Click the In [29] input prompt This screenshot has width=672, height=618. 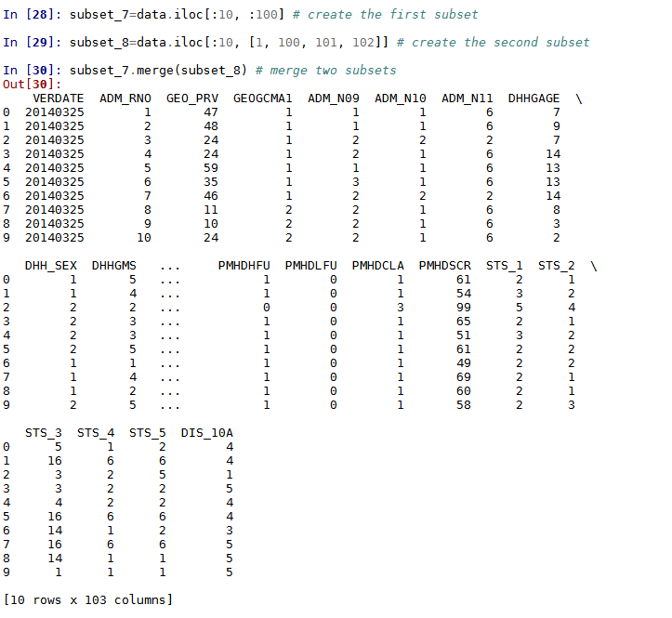30,43
